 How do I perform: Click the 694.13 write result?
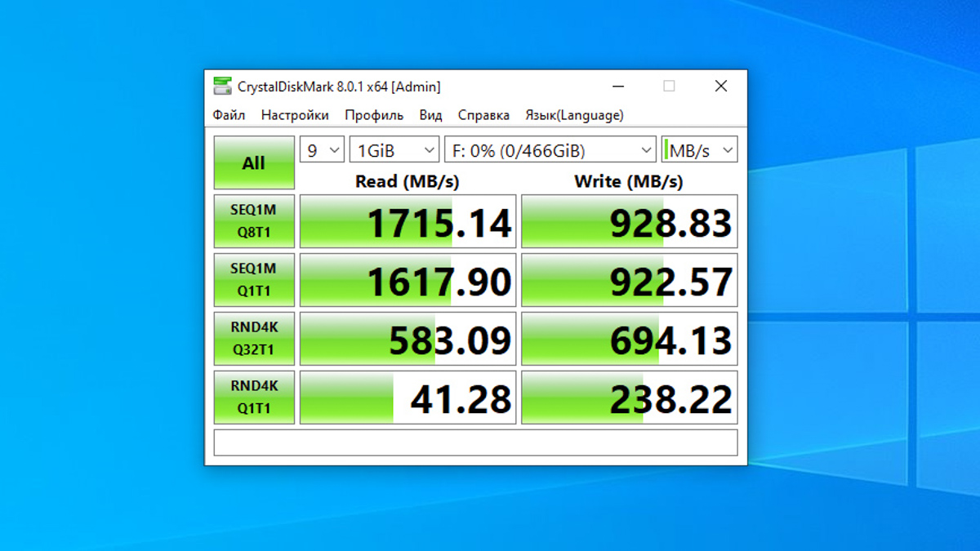tap(630, 339)
